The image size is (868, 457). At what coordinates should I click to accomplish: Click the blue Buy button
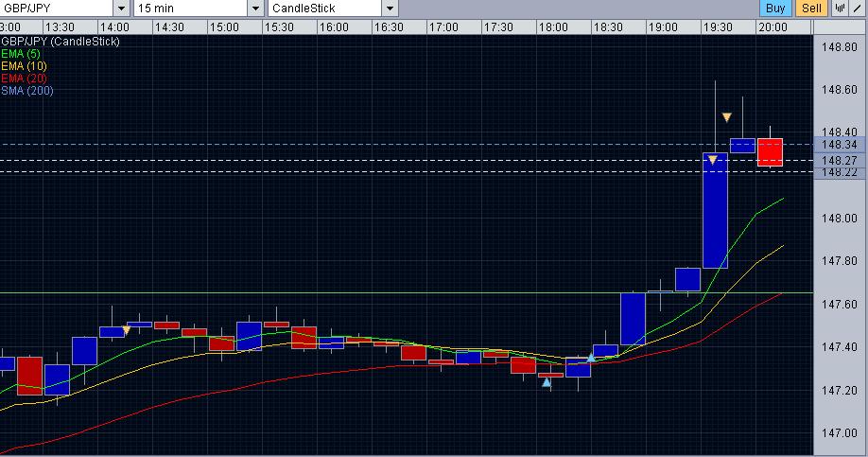tap(775, 9)
